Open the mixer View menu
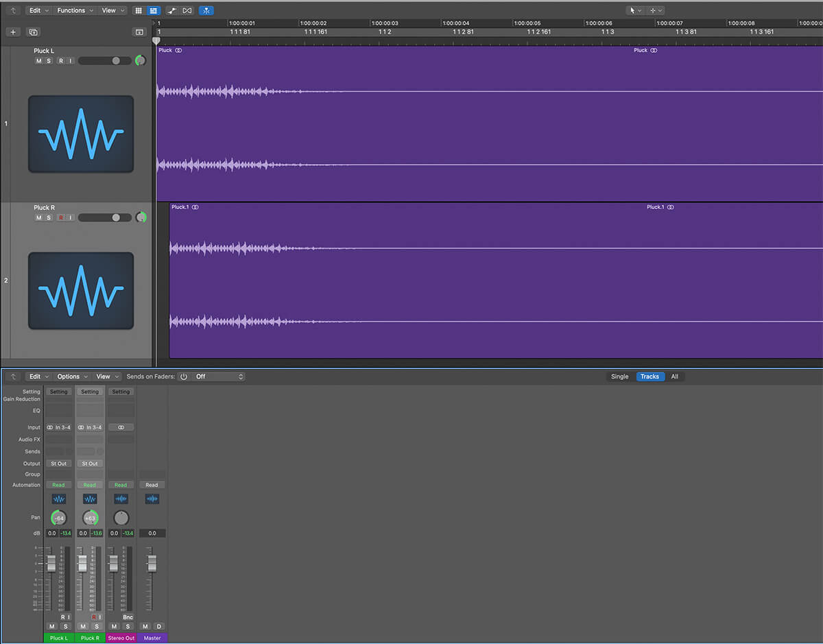Image resolution: width=823 pixels, height=644 pixels. (x=107, y=377)
